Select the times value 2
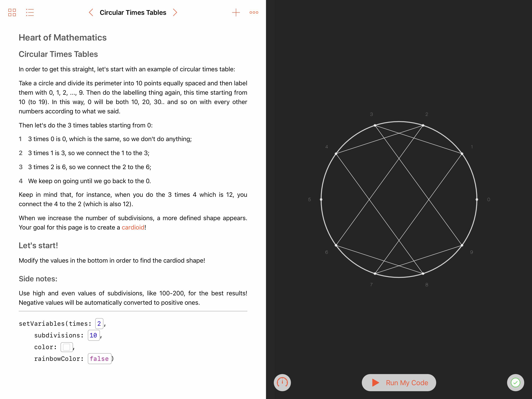The width and height of the screenshot is (532, 399). pos(99,323)
